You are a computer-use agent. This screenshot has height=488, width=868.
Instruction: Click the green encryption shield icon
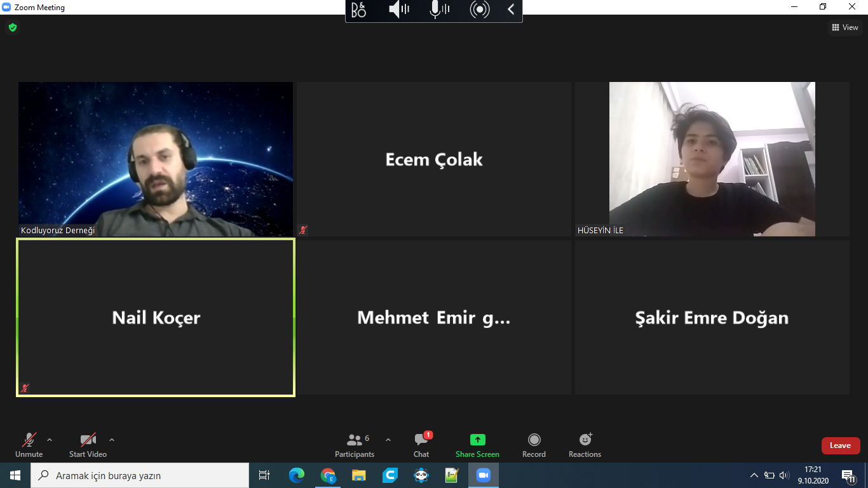(x=13, y=27)
